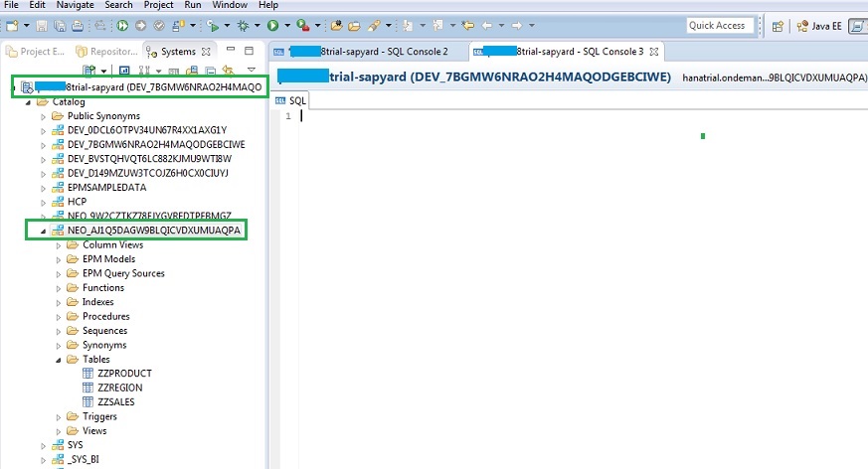Open the Window menu
Image resolution: width=868 pixels, height=469 pixels.
[230, 5]
